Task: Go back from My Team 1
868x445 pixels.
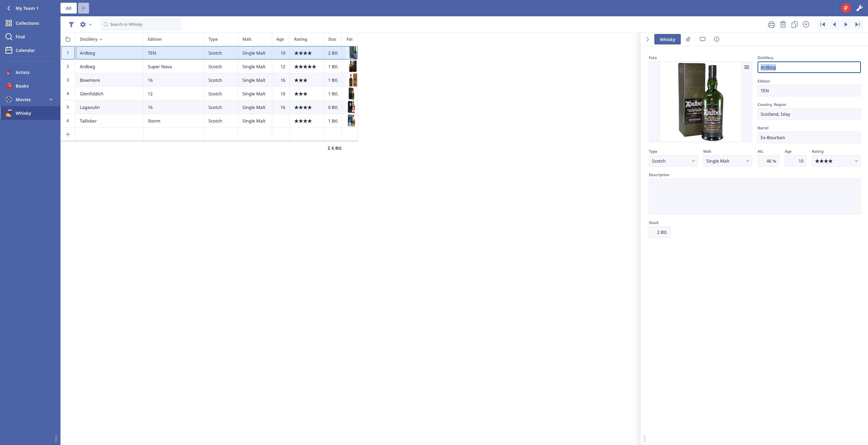Action: 9,8
